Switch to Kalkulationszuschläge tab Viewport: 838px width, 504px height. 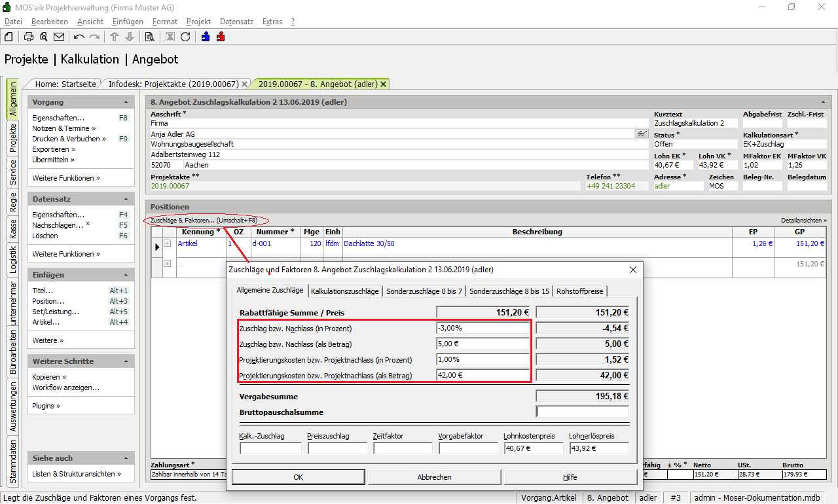(344, 291)
